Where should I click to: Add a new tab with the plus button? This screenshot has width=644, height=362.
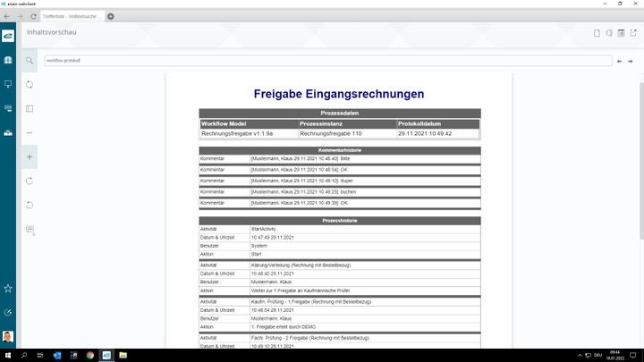pos(111,16)
